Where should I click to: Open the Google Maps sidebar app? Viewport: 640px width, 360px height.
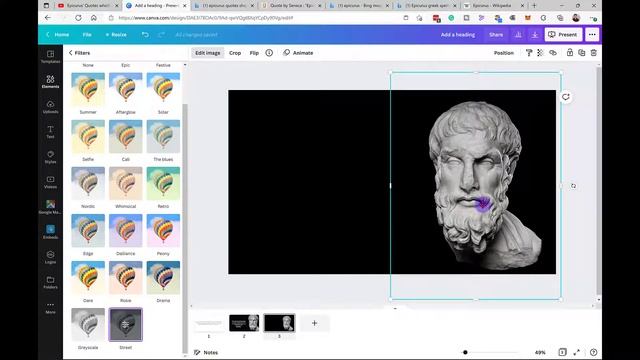click(x=50, y=207)
